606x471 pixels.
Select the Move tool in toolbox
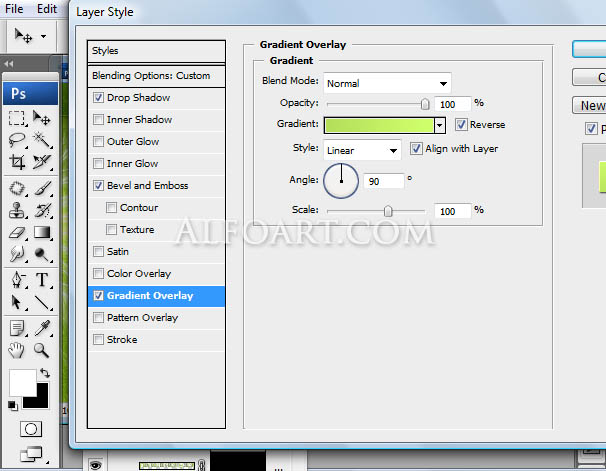(x=42, y=118)
